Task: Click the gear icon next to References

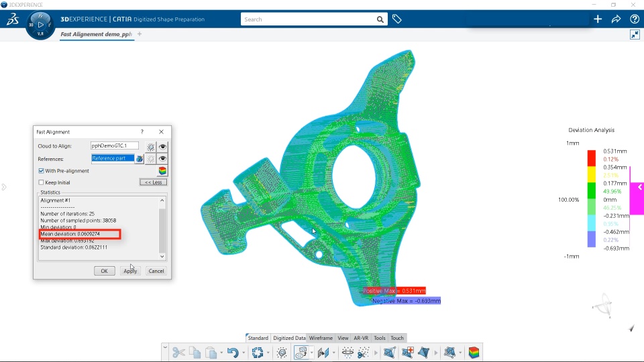Action: coord(151,159)
